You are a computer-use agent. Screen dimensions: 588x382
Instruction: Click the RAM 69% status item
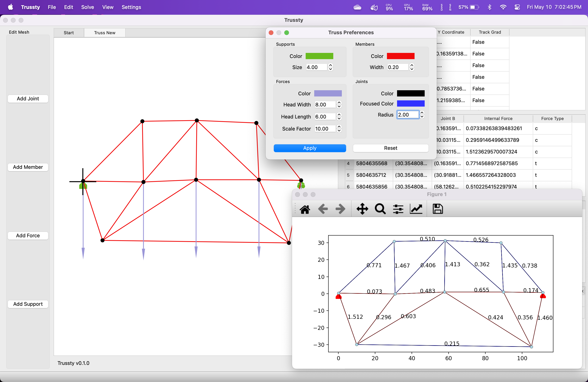click(427, 7)
